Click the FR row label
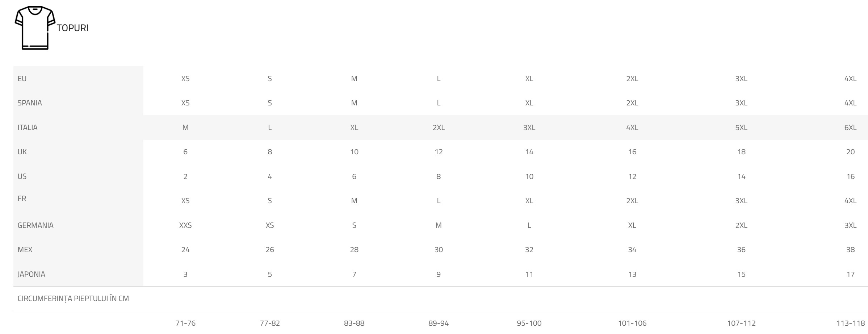 (22, 199)
